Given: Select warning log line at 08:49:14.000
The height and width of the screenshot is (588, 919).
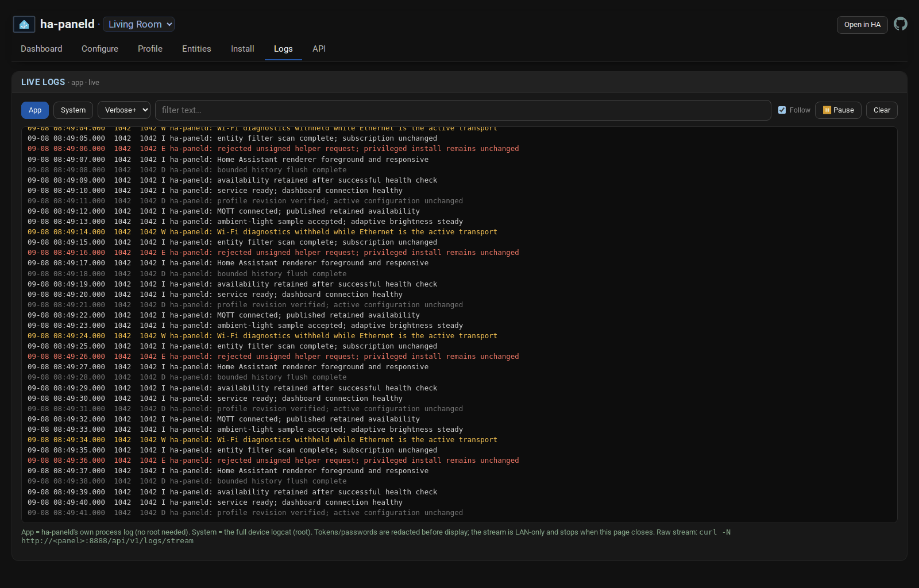Looking at the screenshot, I should tap(262, 232).
